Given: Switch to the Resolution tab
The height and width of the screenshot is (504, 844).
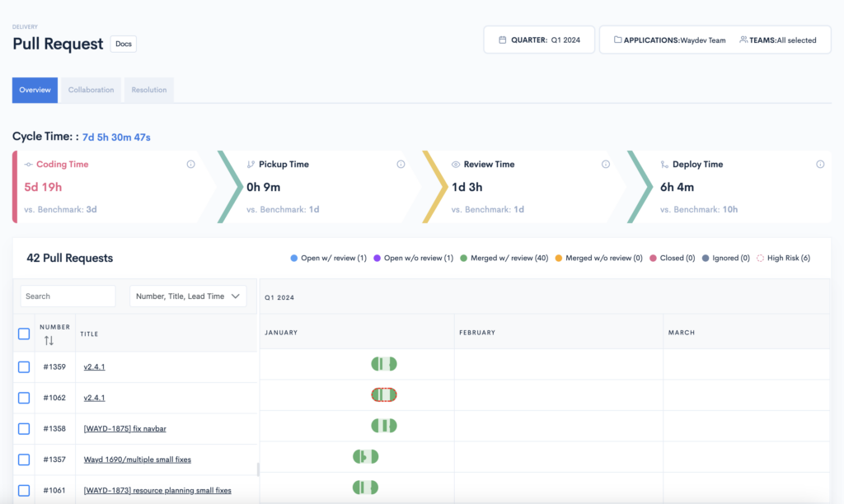Looking at the screenshot, I should pos(149,90).
